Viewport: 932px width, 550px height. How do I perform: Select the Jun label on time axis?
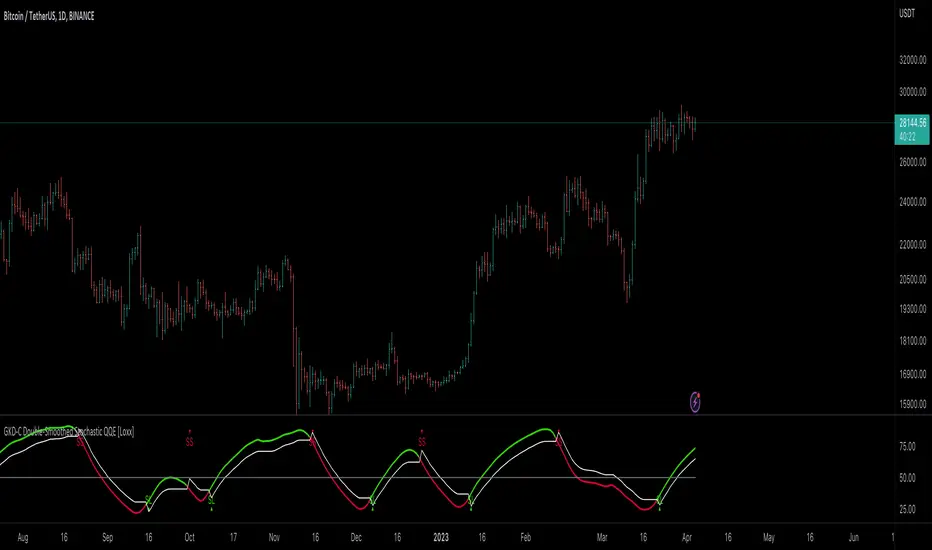pos(854,538)
